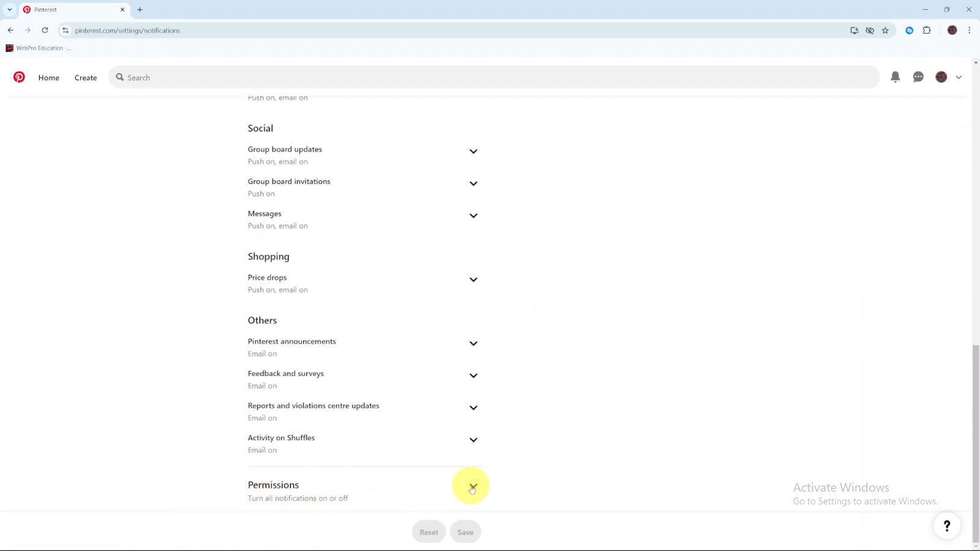Click into the Pinterest Search field
The image size is (980, 551).
click(494, 77)
